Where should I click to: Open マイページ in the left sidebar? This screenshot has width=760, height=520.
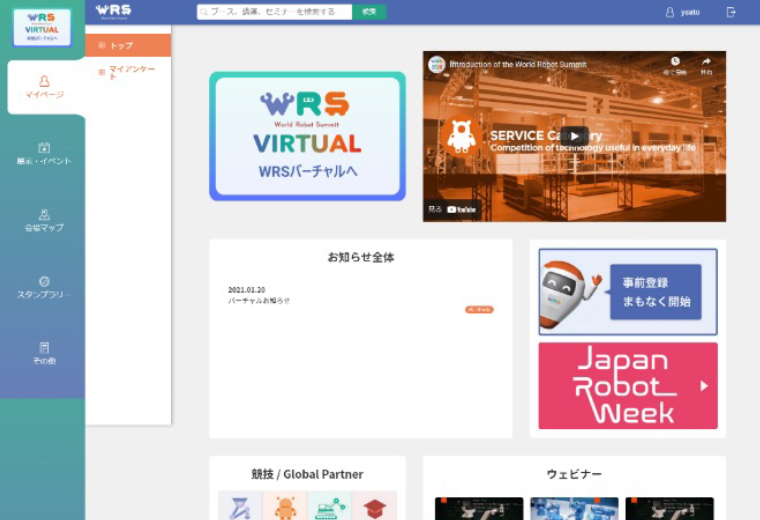[x=45, y=87]
